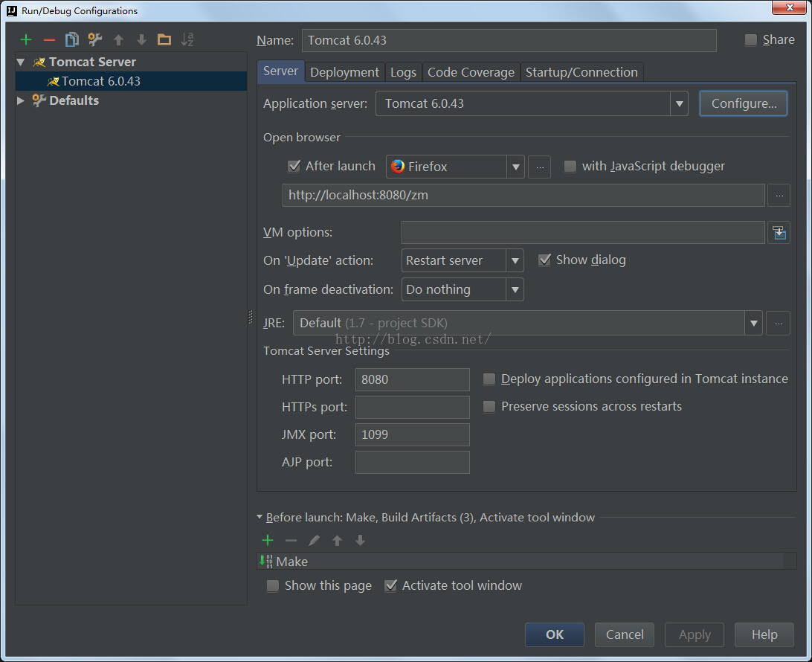This screenshot has height=662, width=812.
Task: Focus the HTTPs port field
Action: (x=412, y=407)
